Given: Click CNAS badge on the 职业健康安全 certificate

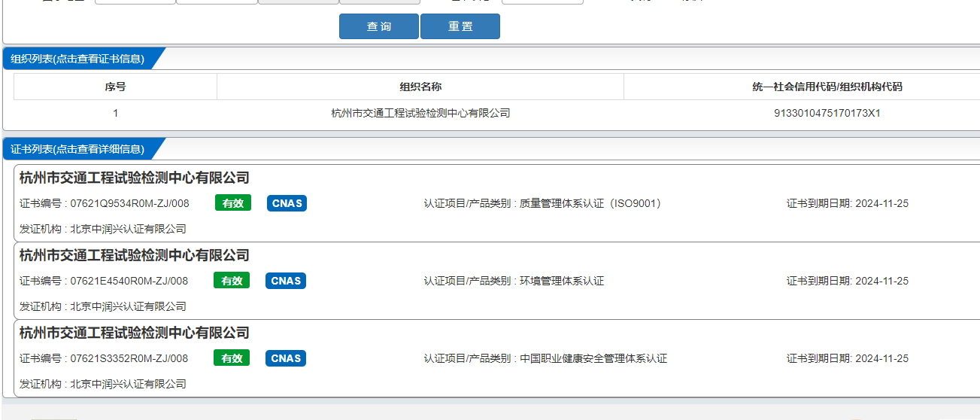Looking at the screenshot, I should click(x=286, y=358).
